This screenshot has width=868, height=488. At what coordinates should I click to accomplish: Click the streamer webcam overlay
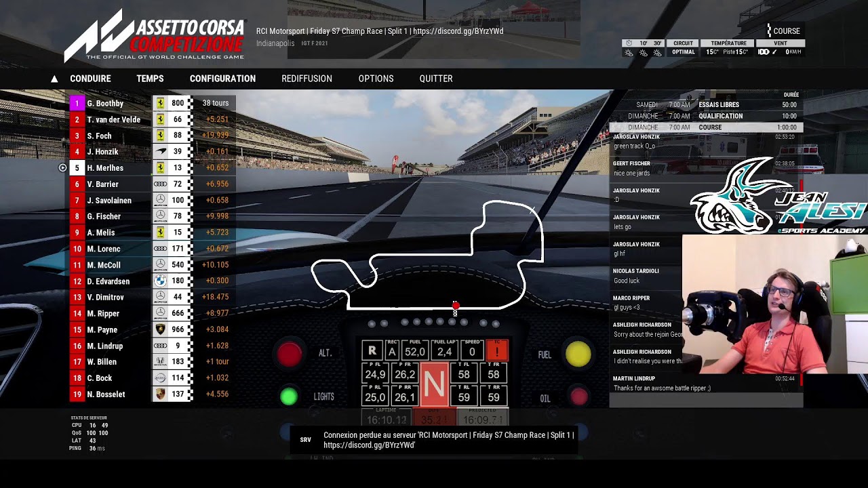pyautogui.click(x=774, y=304)
